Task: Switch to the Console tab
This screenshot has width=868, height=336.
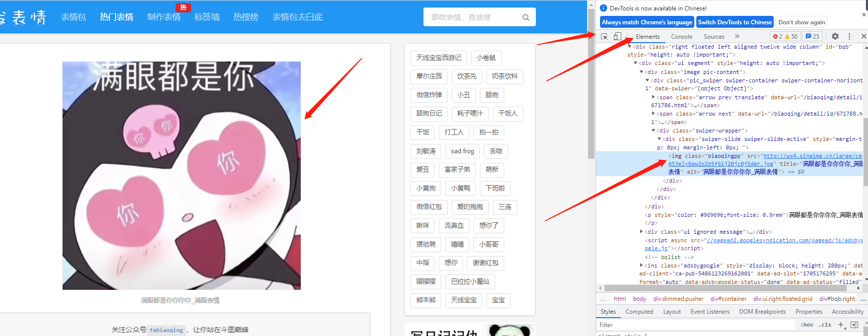Action: pyautogui.click(x=681, y=37)
